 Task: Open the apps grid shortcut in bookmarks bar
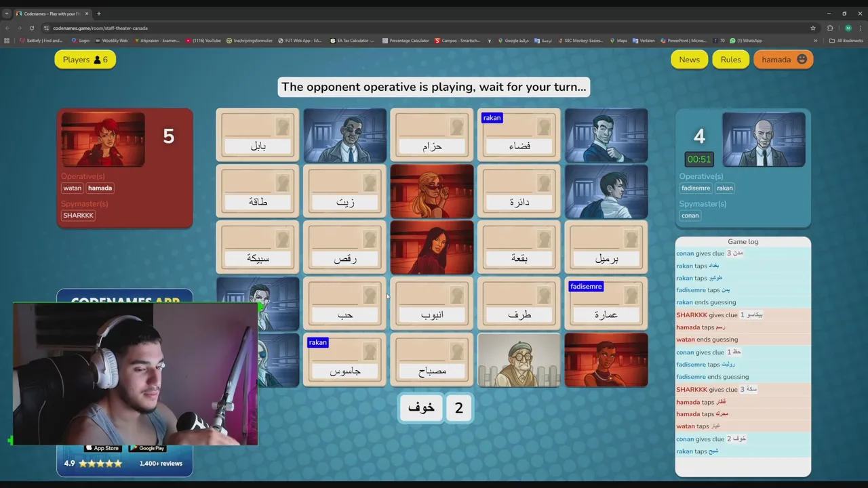click(7, 41)
